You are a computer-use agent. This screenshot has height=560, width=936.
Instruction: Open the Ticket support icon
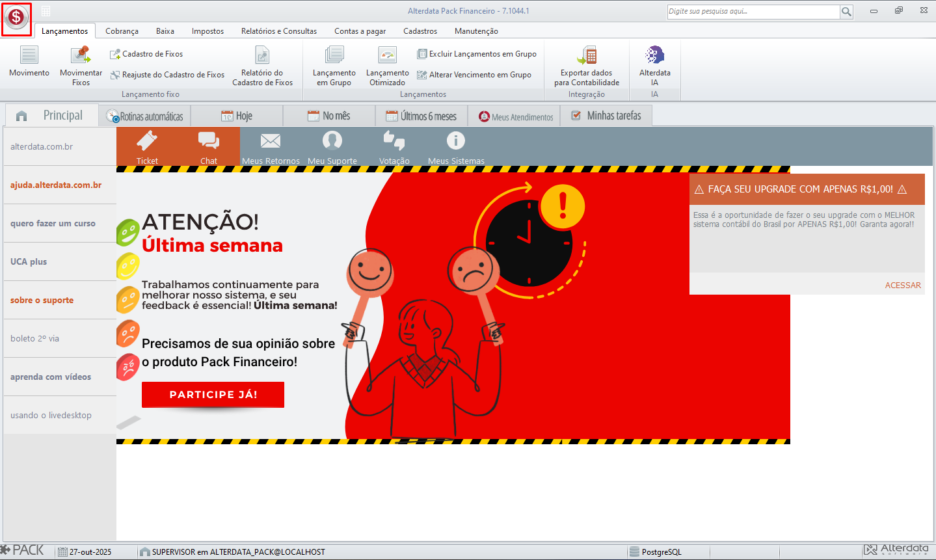click(x=147, y=147)
